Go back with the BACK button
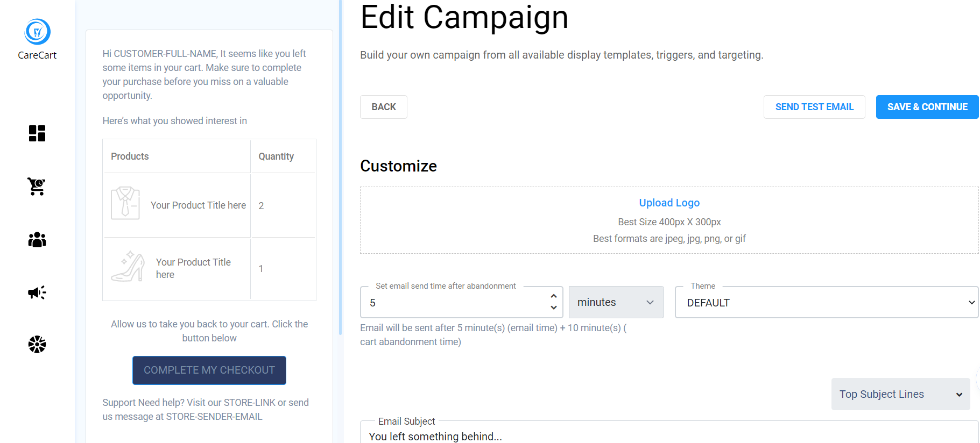The image size is (980, 443). point(384,107)
